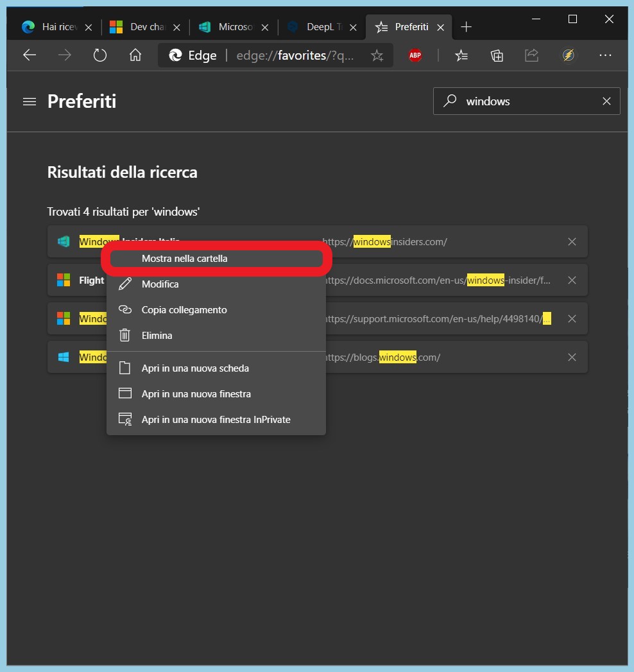
Task: Choose 'Apri in una nuova finestra'
Action: click(x=216, y=394)
